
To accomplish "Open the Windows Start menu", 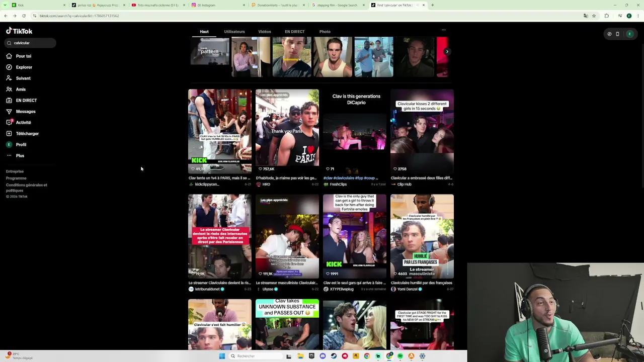I will tap(222, 356).
